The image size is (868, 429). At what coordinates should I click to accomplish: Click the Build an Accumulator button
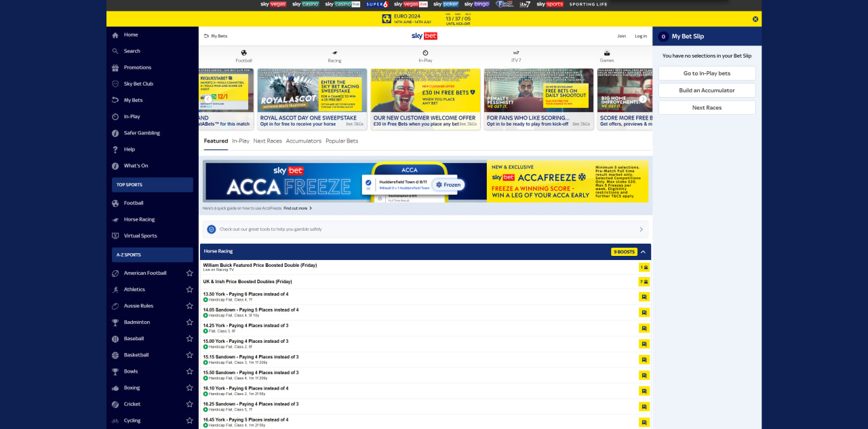(707, 90)
